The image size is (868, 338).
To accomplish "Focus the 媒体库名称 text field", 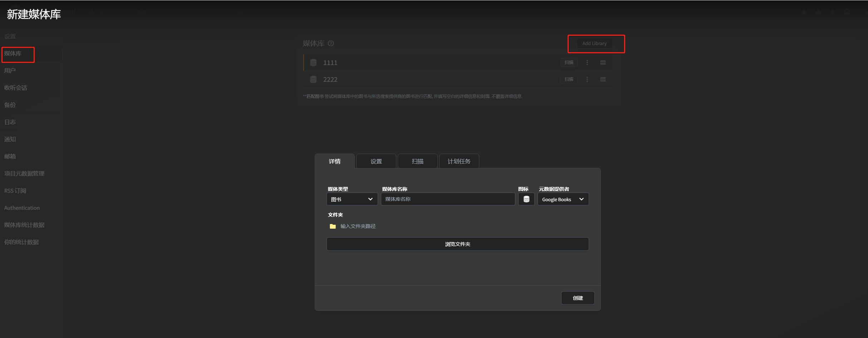I will click(448, 199).
